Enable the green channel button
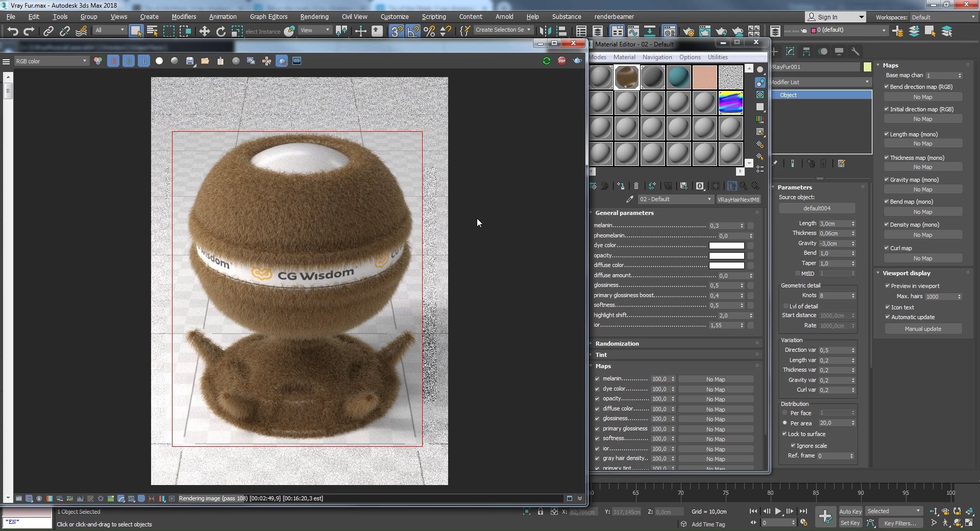 (x=129, y=61)
